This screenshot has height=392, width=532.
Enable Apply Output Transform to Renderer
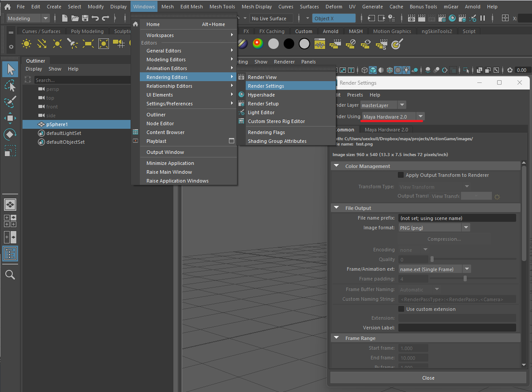[401, 175]
